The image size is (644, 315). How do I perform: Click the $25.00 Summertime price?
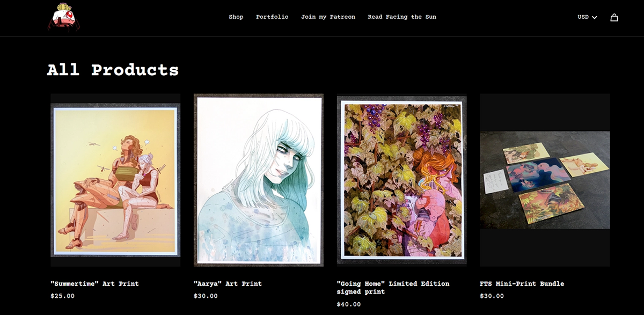63,296
